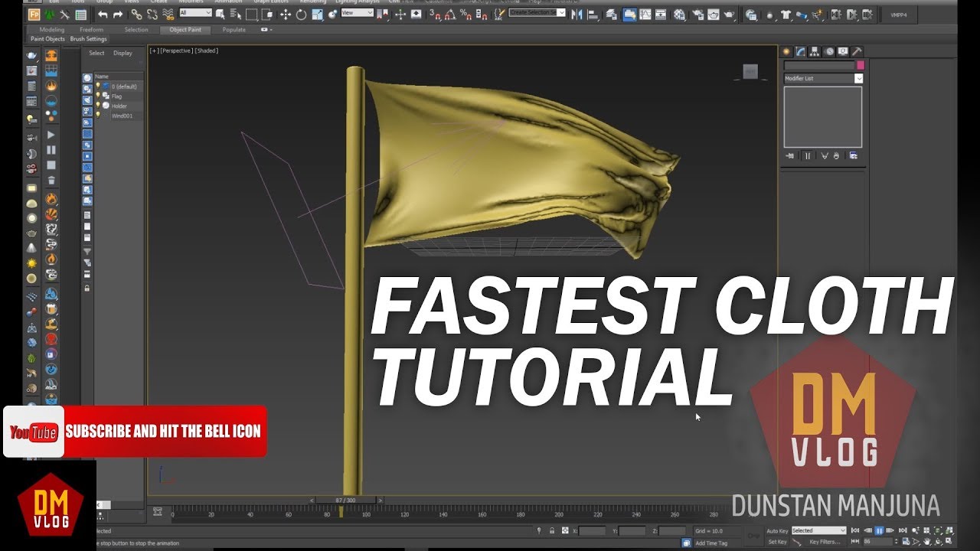Open the Display menu in Scene Explorer
Screen dimensions: 980x551
click(x=122, y=53)
